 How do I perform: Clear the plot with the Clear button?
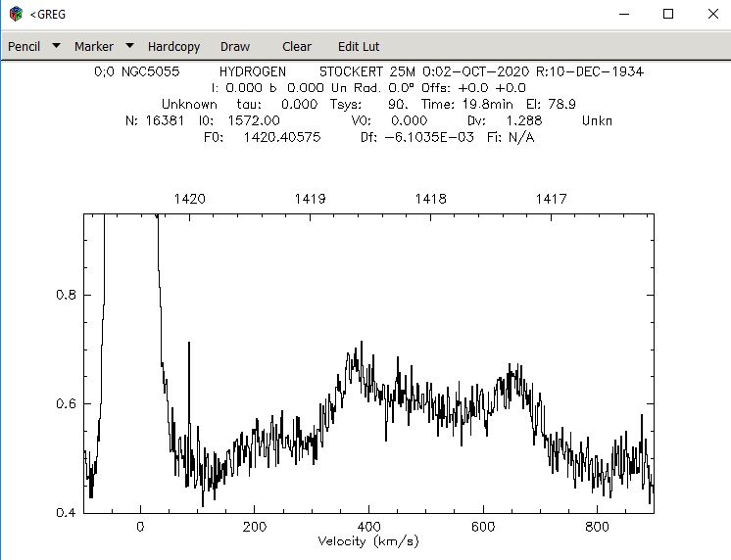297,47
